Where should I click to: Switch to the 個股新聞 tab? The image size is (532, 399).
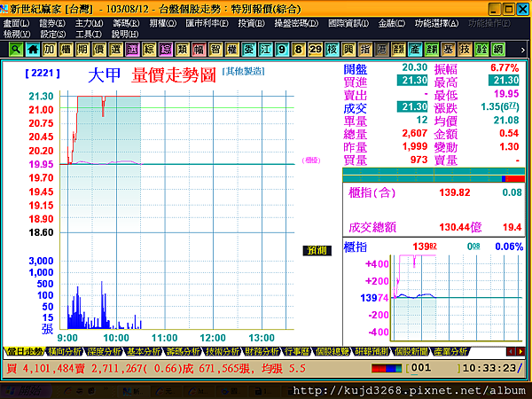[411, 351]
